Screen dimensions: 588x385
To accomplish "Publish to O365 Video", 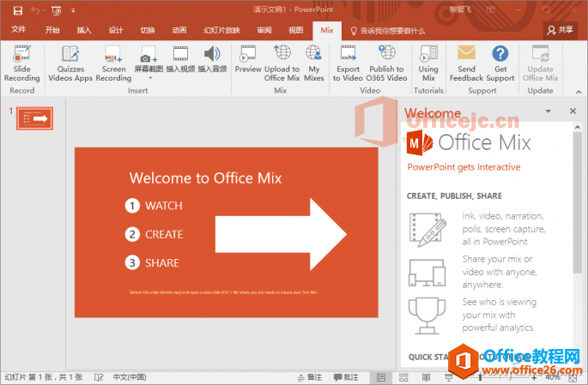I will (x=386, y=63).
